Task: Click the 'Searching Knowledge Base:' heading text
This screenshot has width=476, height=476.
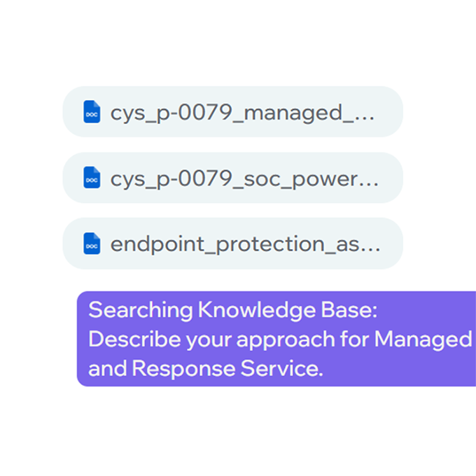Action: coord(232,310)
